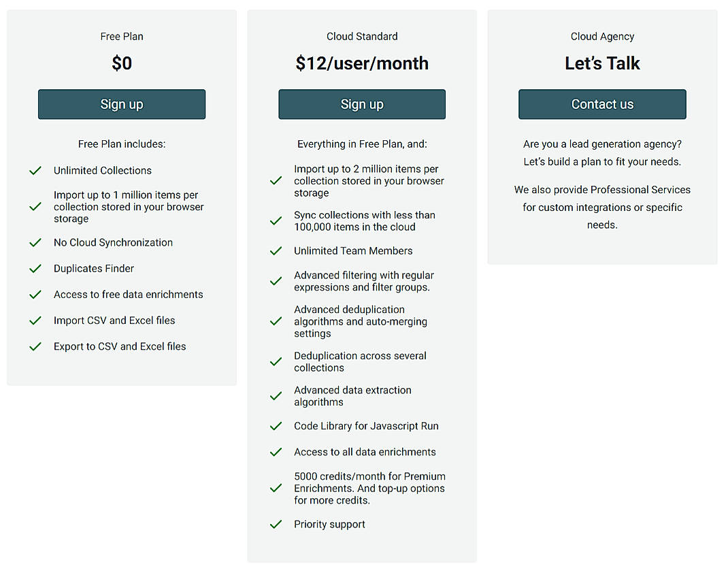Image resolution: width=728 pixels, height=571 pixels.
Task: Click the checkmark next to Import CSV and Excel files
Action: tap(35, 320)
